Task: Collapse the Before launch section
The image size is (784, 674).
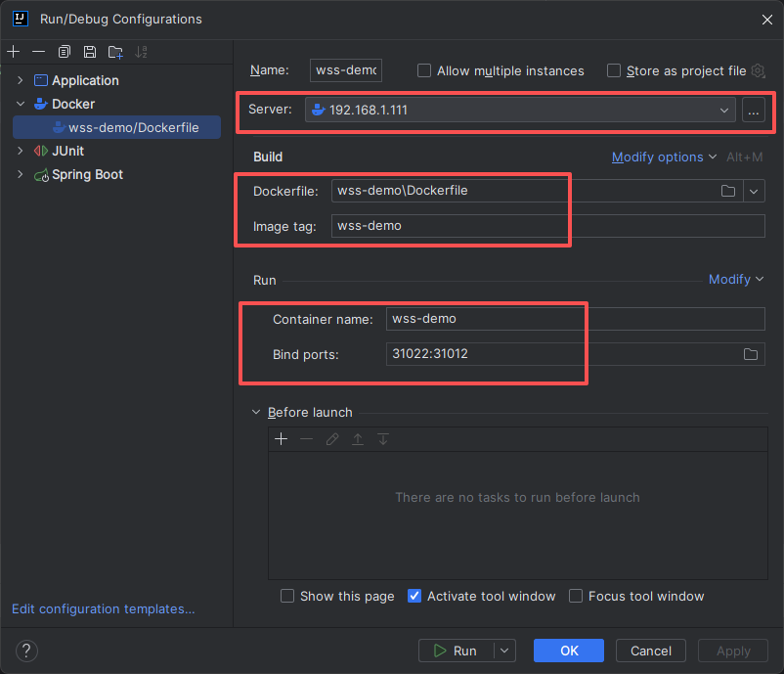Action: click(257, 413)
